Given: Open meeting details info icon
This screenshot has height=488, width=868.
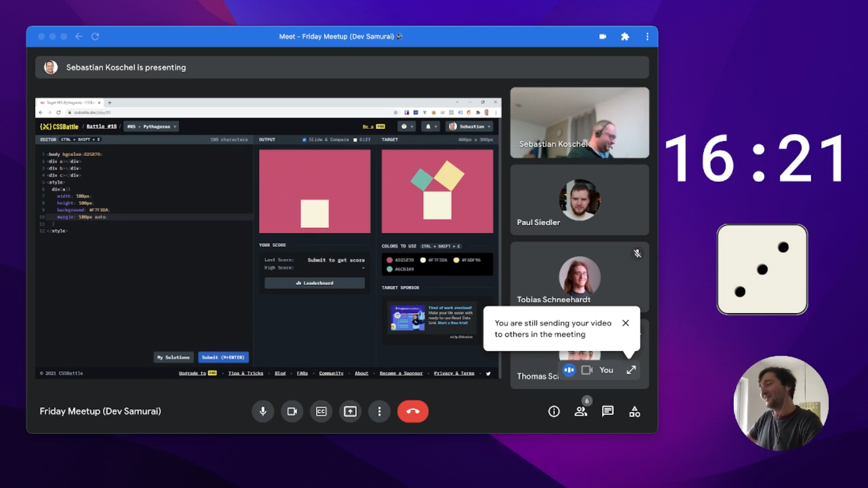Looking at the screenshot, I should [x=554, y=411].
